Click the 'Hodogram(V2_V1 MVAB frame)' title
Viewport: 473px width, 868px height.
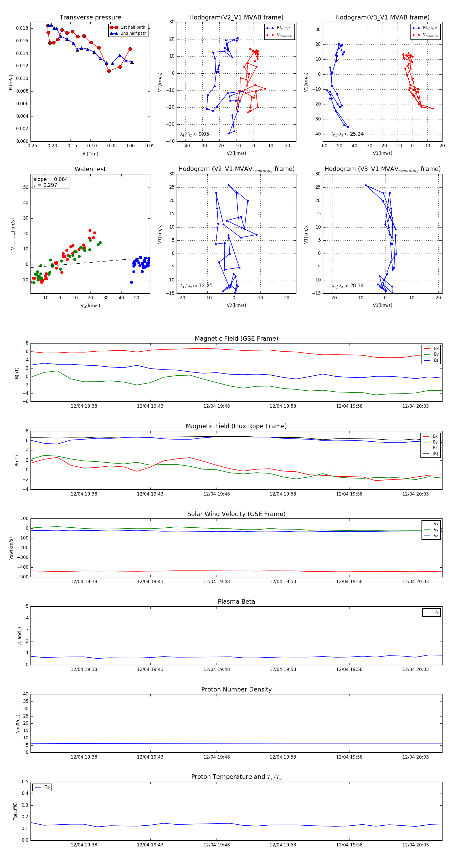click(x=236, y=18)
